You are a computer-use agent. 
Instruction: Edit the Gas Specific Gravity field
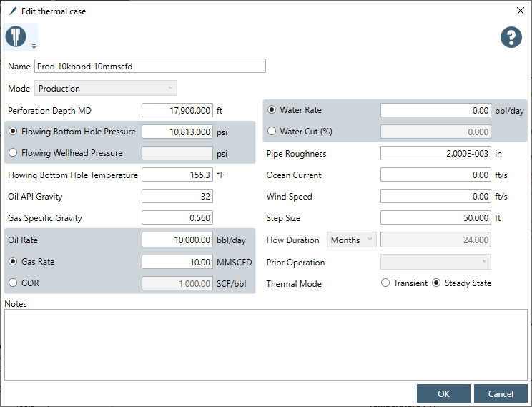click(x=177, y=217)
